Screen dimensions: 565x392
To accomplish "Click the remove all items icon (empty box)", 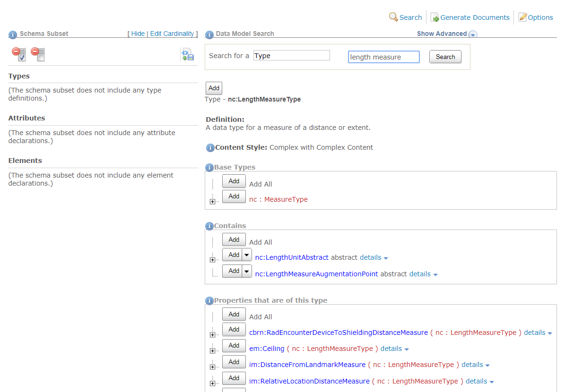I will (x=38, y=54).
